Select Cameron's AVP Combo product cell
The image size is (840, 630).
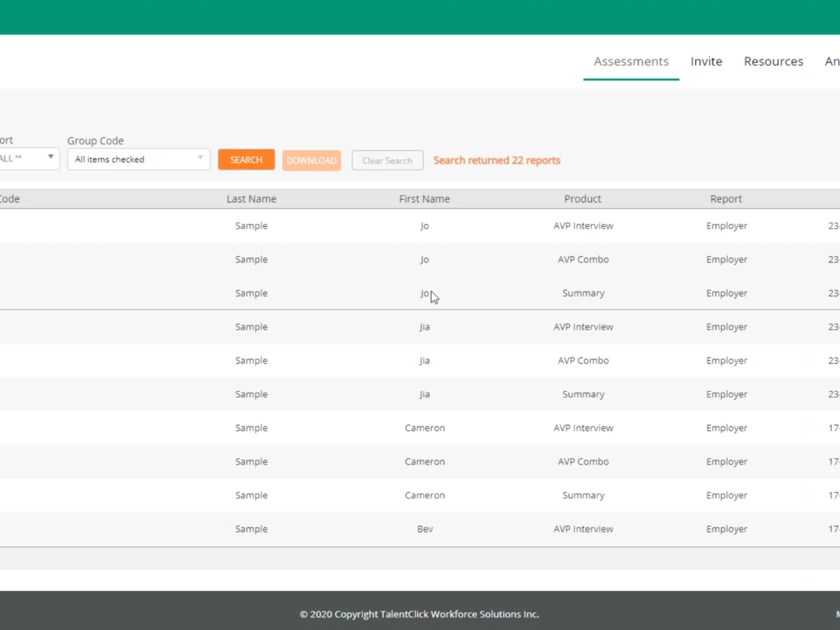click(x=583, y=461)
